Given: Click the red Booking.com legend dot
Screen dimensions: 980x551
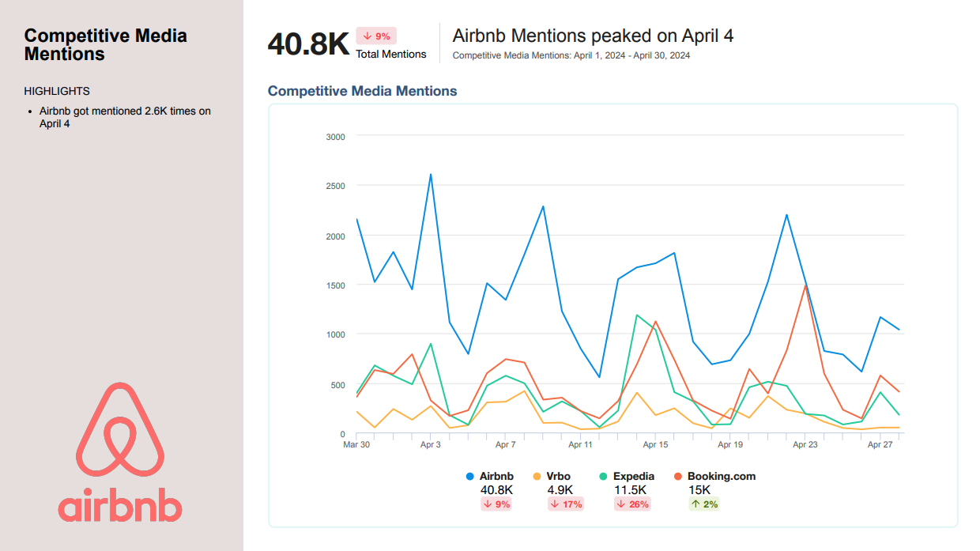Looking at the screenshot, I should [678, 477].
